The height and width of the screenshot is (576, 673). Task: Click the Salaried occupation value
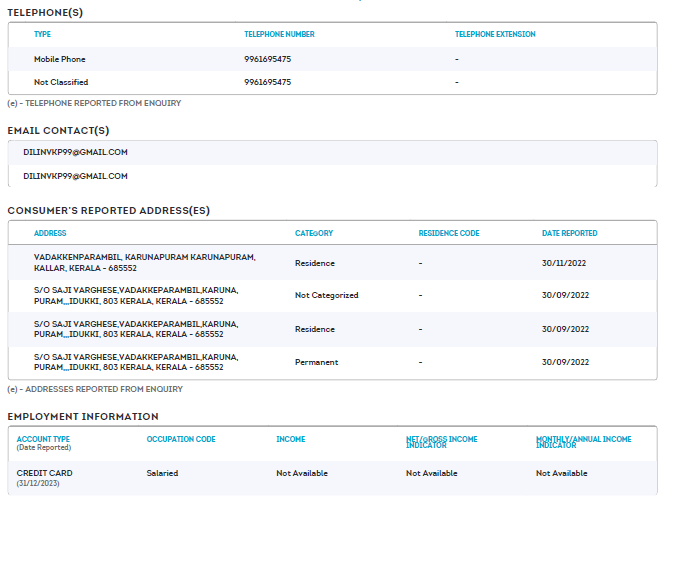[x=162, y=473]
